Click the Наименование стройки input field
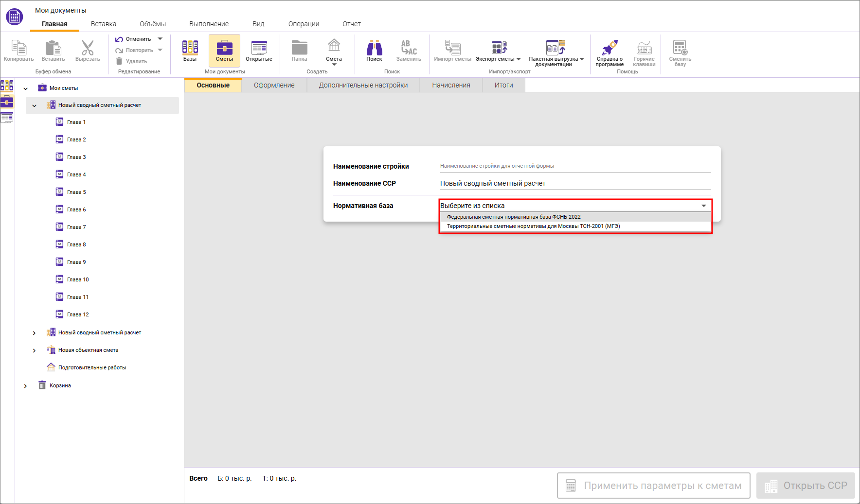The height and width of the screenshot is (504, 860). click(x=575, y=166)
